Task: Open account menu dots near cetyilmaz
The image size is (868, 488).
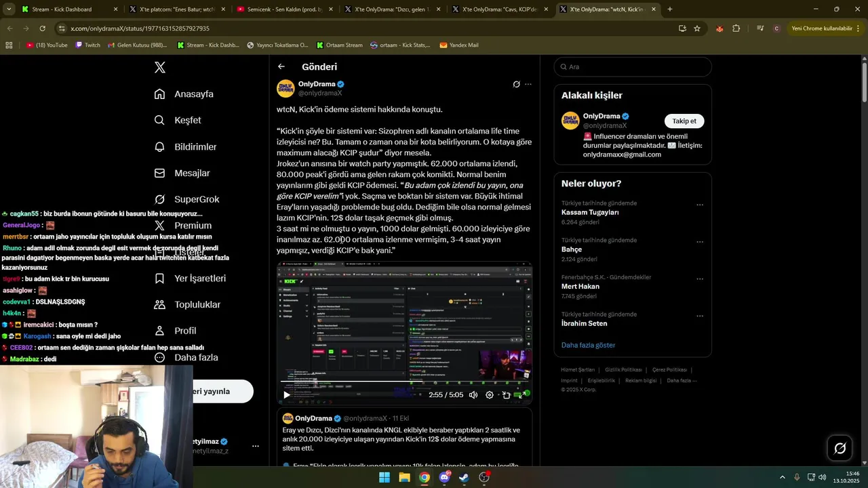Action: click(x=256, y=446)
